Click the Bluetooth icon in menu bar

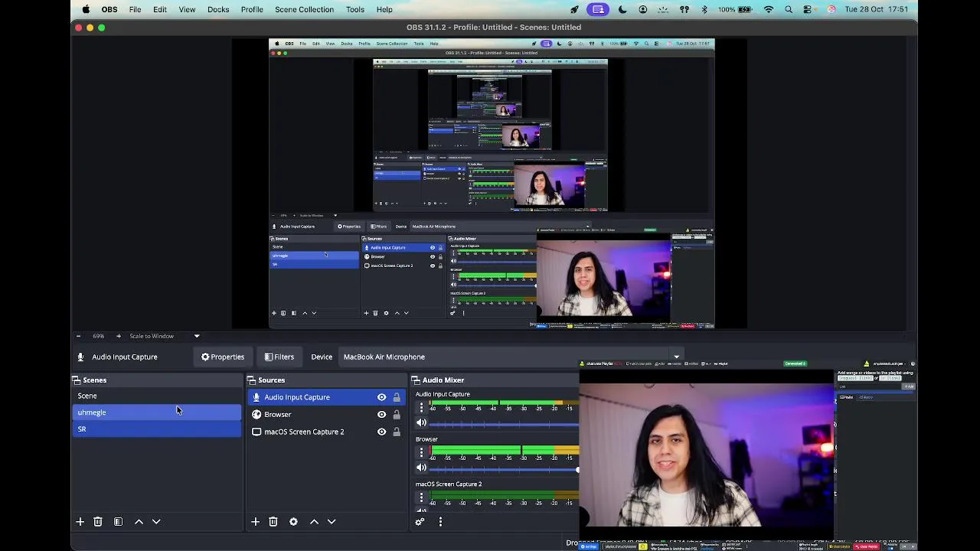click(704, 9)
